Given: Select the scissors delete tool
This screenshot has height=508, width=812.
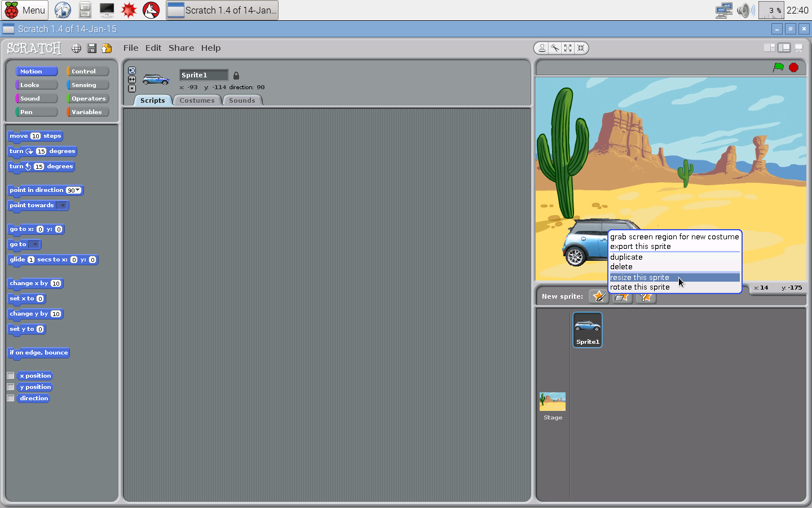Looking at the screenshot, I should coord(555,48).
